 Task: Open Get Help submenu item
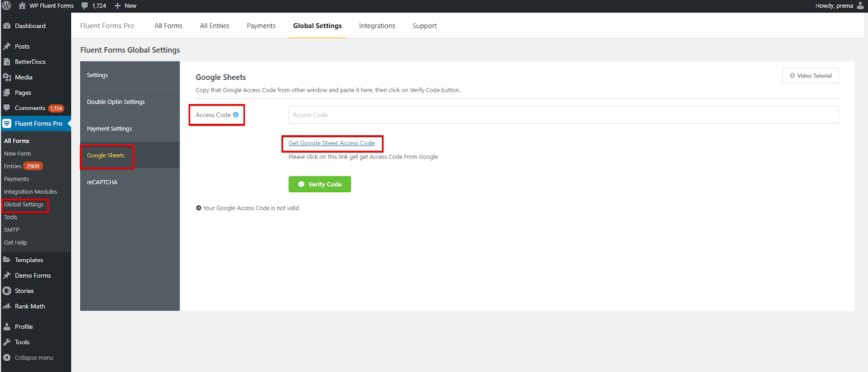pyautogui.click(x=15, y=242)
